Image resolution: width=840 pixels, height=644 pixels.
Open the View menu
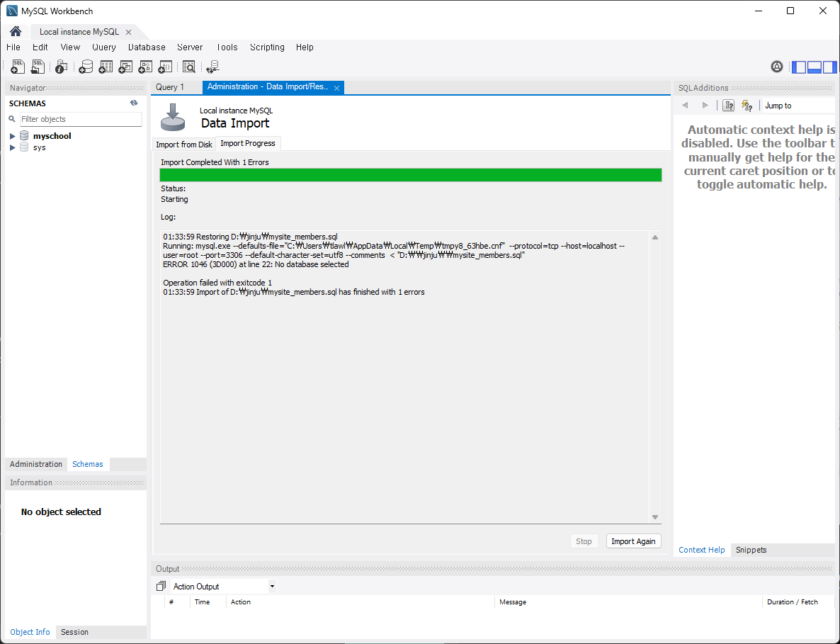[70, 47]
